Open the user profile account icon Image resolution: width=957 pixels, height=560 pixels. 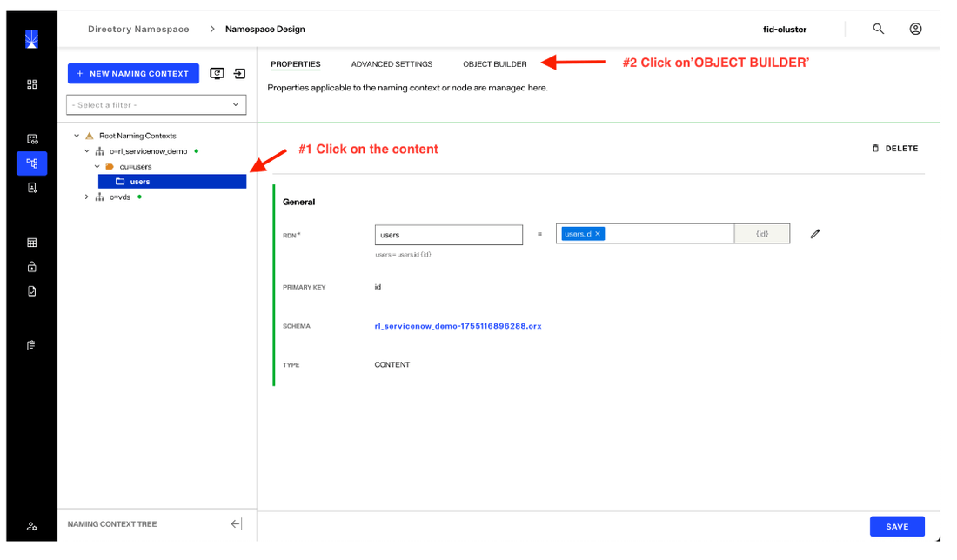pyautogui.click(x=915, y=29)
